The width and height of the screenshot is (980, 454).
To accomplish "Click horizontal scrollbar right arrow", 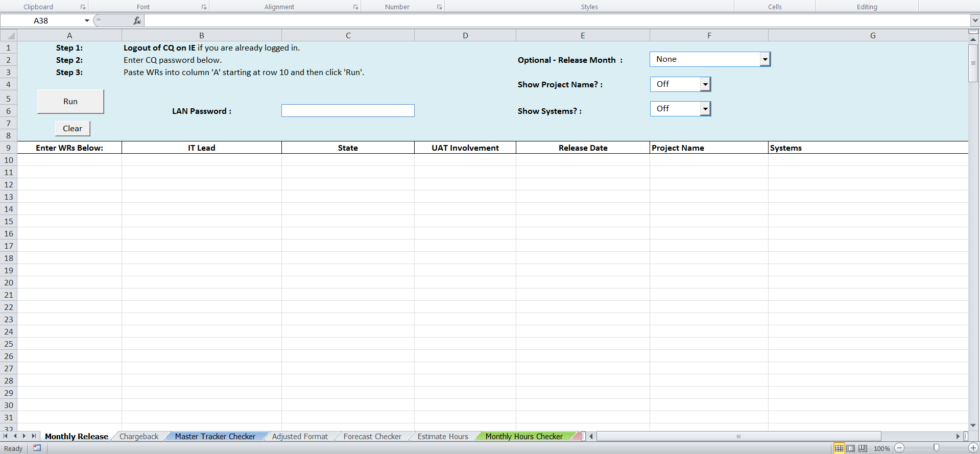I will coord(958,436).
